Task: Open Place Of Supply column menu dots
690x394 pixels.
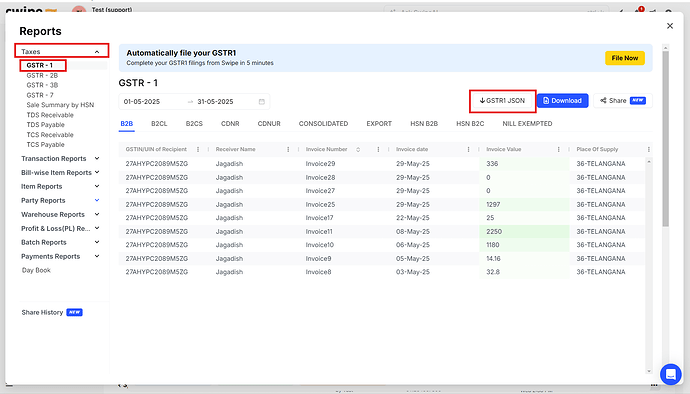Action: point(649,150)
